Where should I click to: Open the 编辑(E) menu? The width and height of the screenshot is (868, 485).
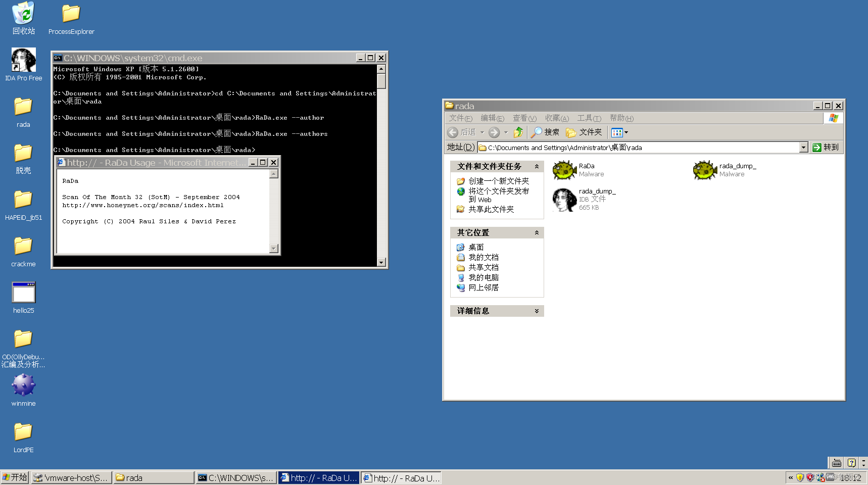pos(492,118)
